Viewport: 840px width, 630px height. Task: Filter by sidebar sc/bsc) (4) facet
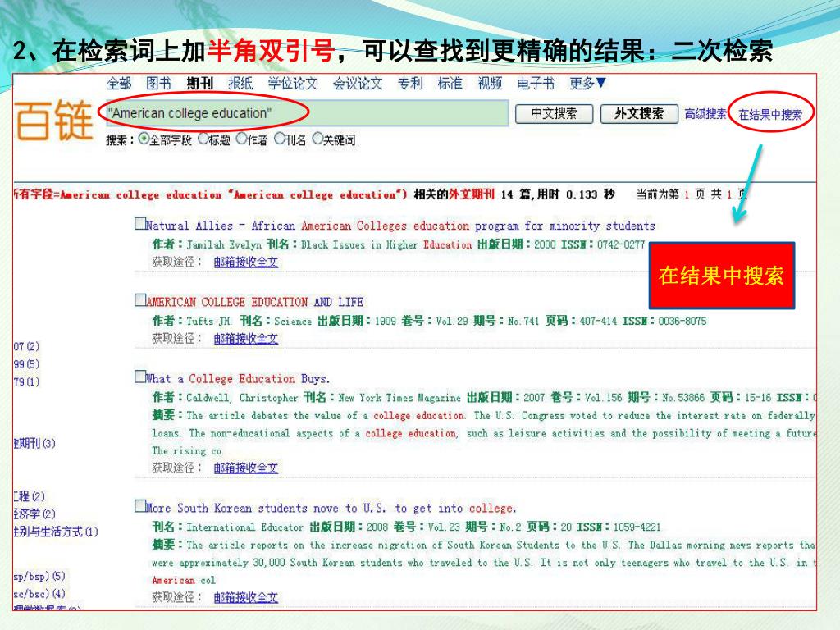tap(39, 594)
